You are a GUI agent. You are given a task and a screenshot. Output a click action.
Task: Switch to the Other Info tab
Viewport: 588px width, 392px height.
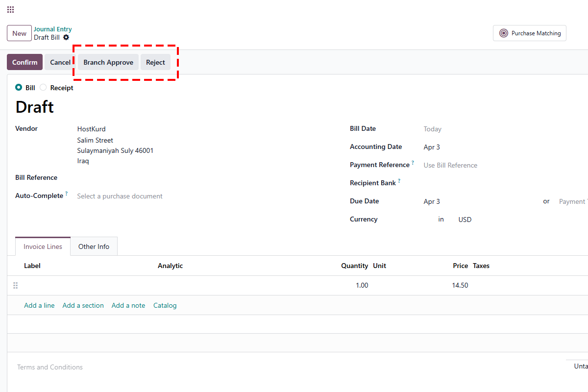94,246
